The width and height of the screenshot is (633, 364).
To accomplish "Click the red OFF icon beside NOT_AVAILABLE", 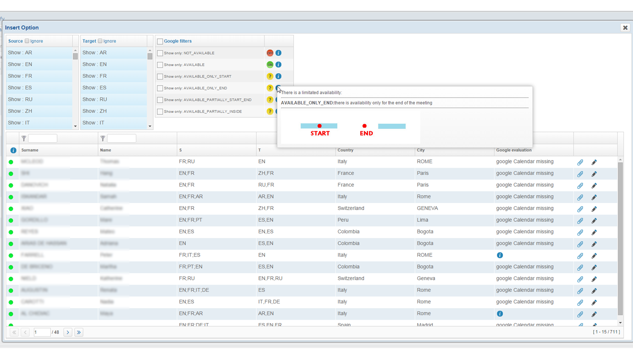I will pos(270,53).
